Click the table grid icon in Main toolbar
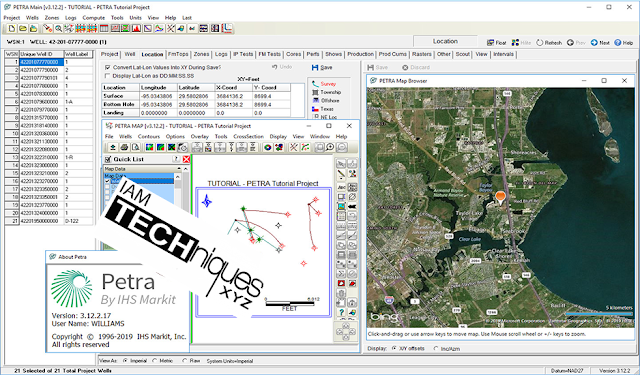Viewport: 640px width, 375px height. click(x=104, y=29)
